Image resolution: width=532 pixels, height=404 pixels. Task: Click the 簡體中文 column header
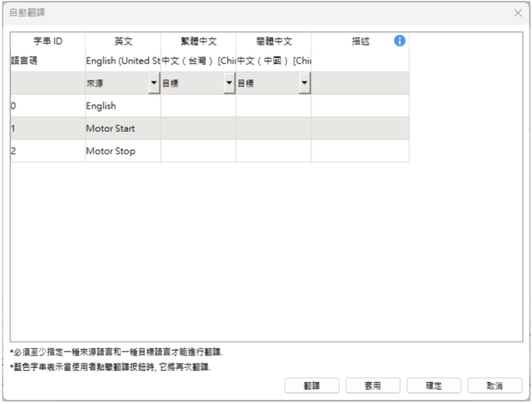[273, 41]
